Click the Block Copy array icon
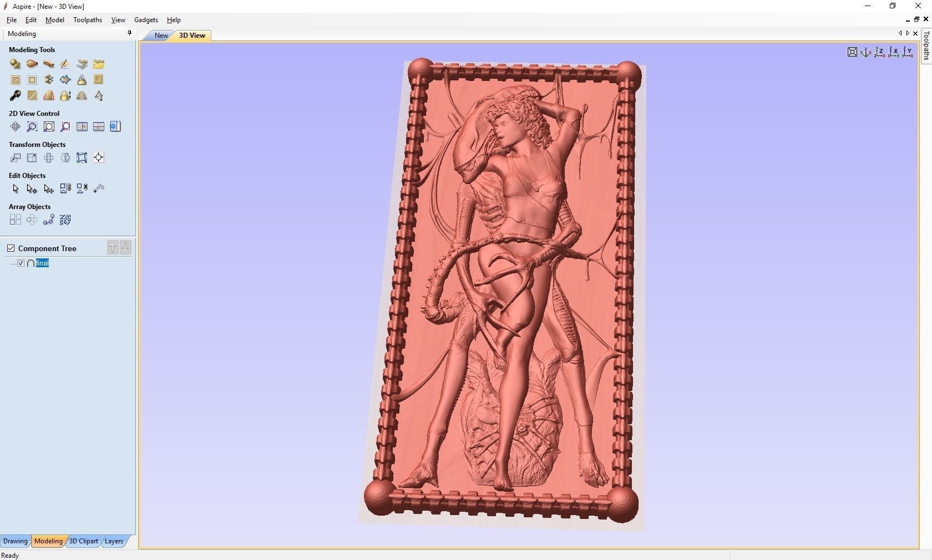Image resolution: width=932 pixels, height=560 pixels. [x=15, y=220]
